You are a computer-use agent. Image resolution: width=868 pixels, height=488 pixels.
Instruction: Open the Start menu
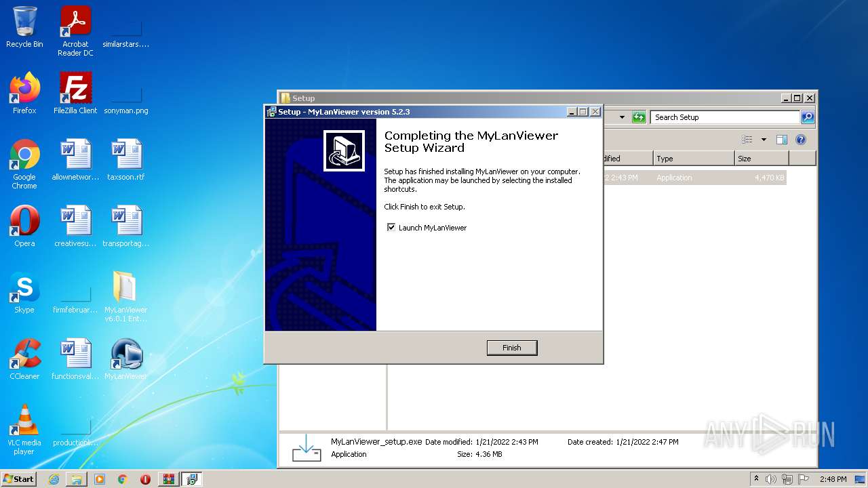click(18, 479)
